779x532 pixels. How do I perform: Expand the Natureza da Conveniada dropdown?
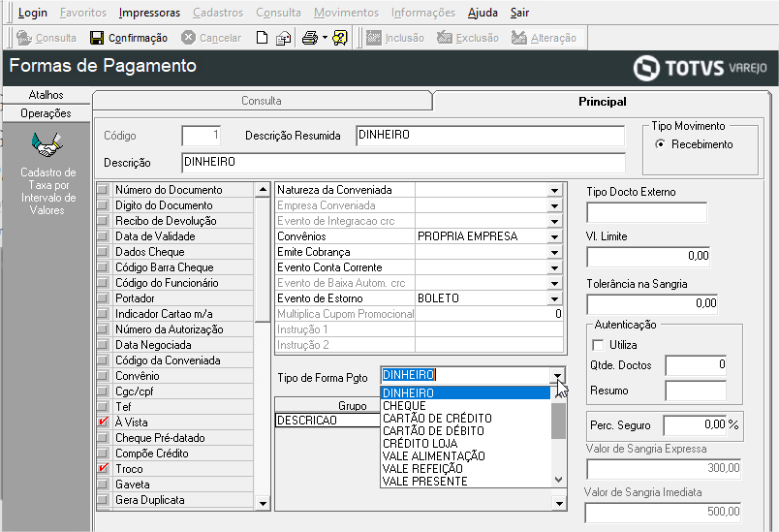coord(554,190)
